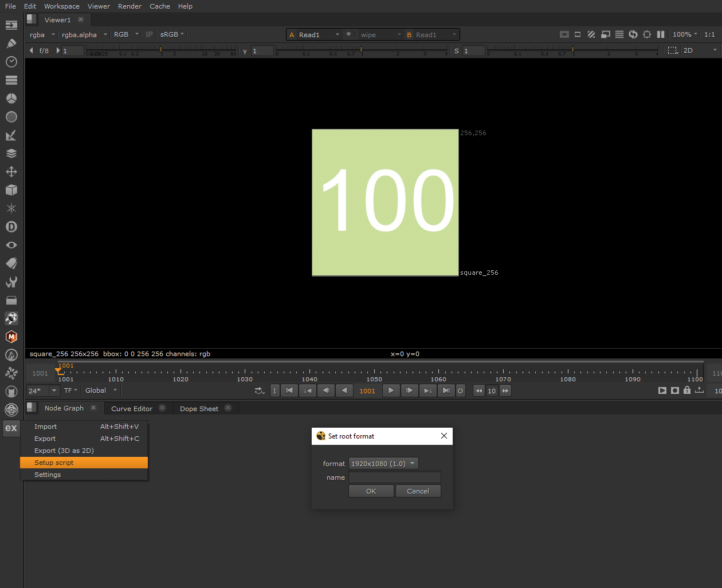Open the Views nodes eye icon

coord(11,245)
